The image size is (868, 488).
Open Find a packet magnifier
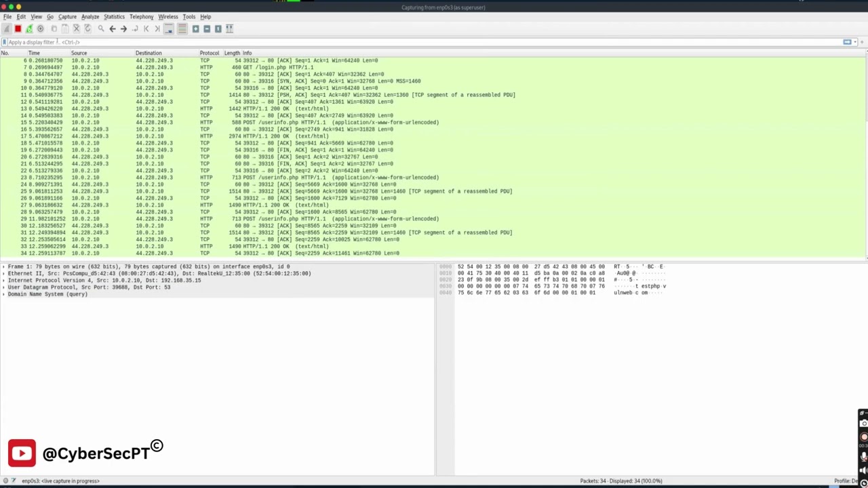click(x=101, y=28)
